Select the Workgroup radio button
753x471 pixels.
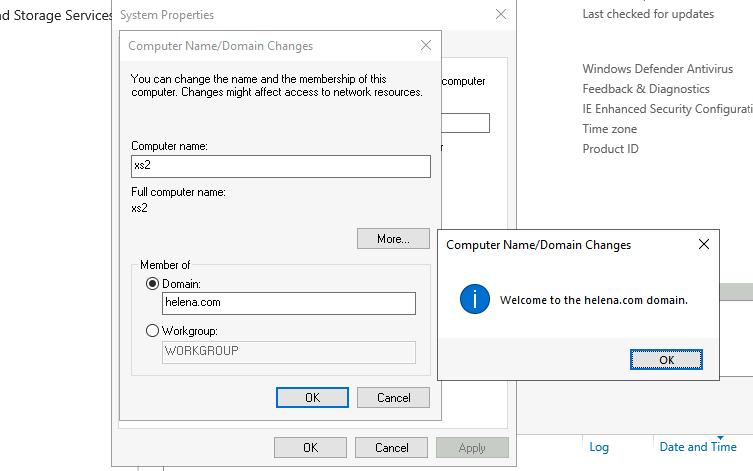[x=152, y=331]
